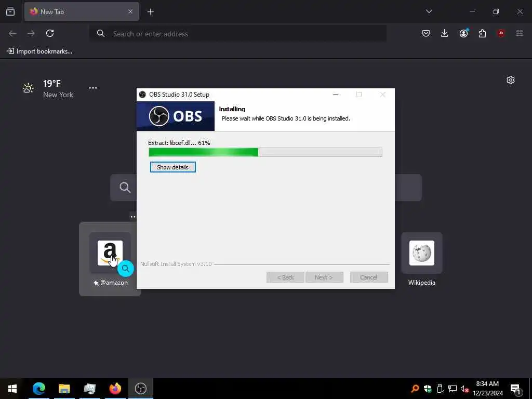This screenshot has height=399, width=532.
Task: Select the New Tab browser tab
Action: [82, 11]
